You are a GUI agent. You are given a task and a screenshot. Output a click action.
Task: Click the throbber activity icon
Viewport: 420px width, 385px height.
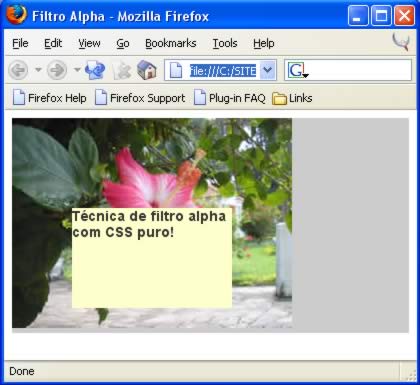point(401,42)
